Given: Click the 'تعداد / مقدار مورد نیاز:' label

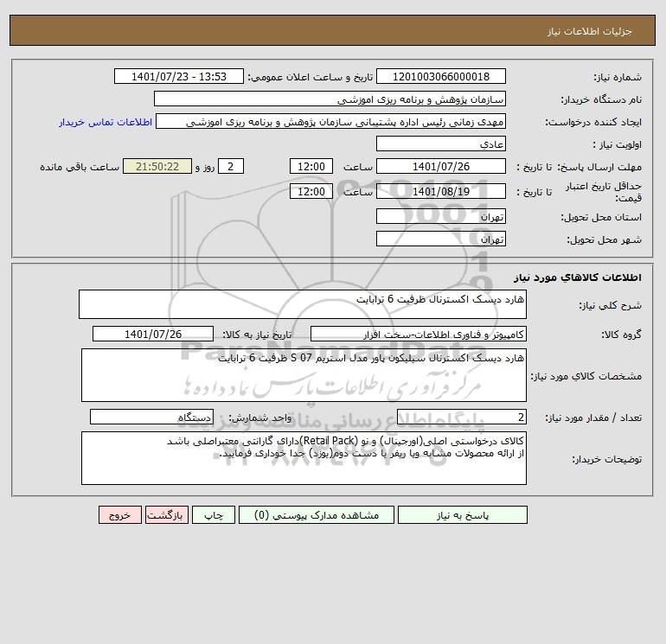Looking at the screenshot, I should coord(593,418).
